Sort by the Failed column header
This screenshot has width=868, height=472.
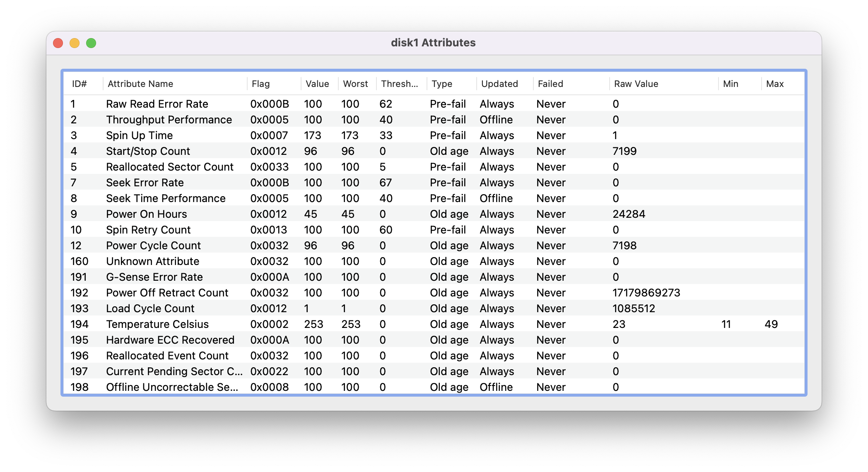tap(550, 84)
